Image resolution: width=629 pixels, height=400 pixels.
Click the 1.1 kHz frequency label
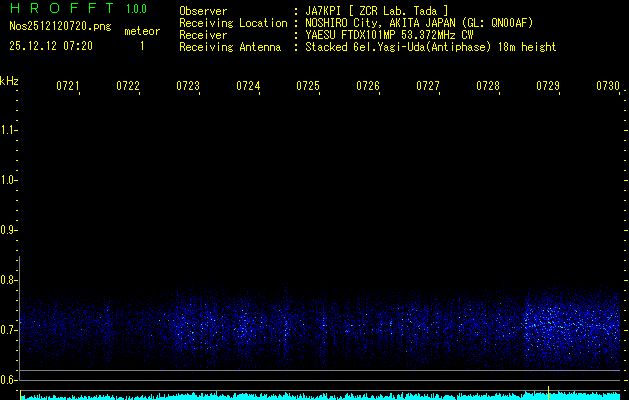(x=9, y=130)
